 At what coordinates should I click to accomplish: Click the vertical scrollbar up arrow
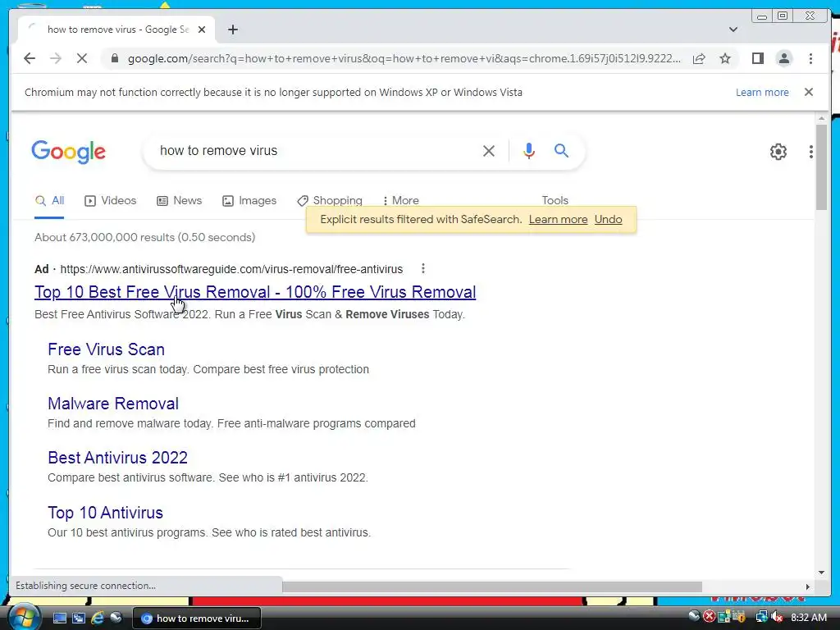(821, 118)
